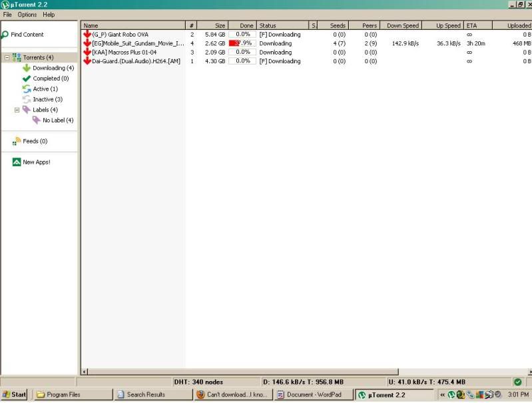Open the New Apps! entry

(x=37, y=162)
